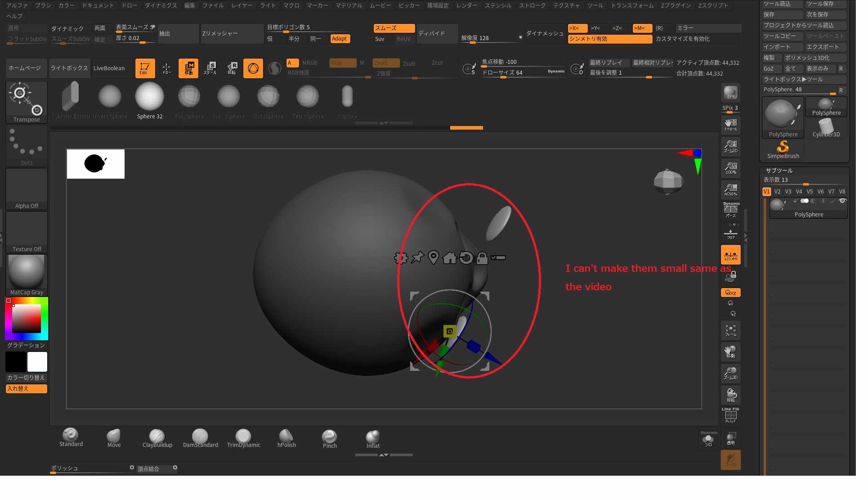The height and width of the screenshot is (500, 868).
Task: Select the Move brush
Action: pyautogui.click(x=114, y=437)
